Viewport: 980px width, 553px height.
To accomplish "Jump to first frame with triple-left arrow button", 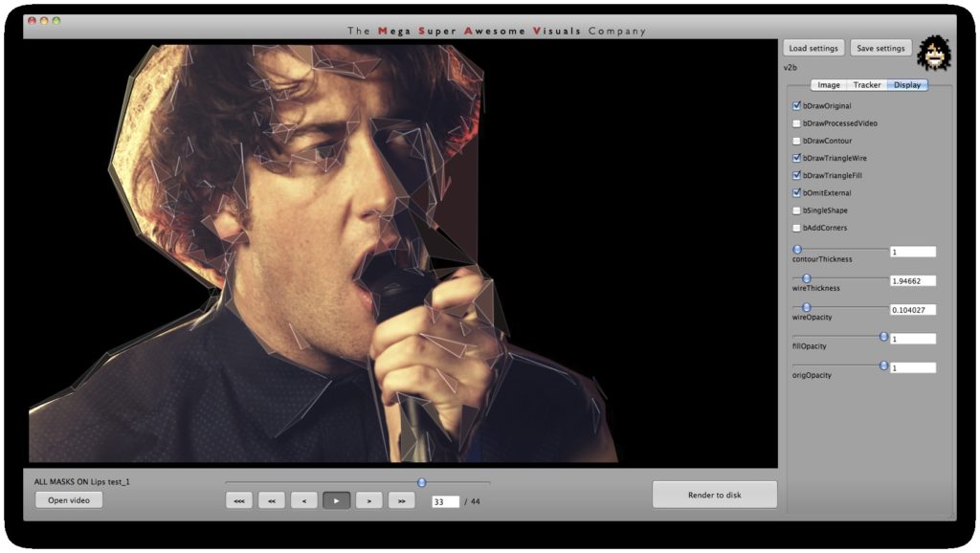I will 238,500.
